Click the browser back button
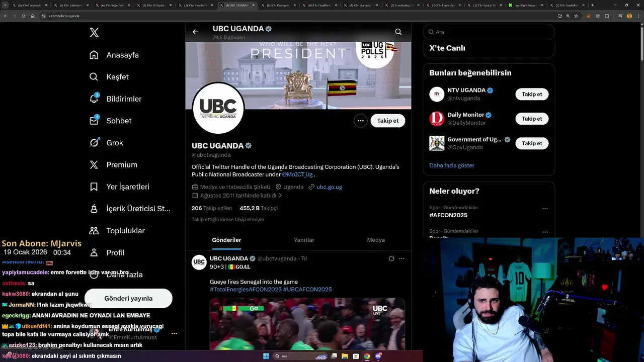Screen dimensions: 644x362 (6, 16)
